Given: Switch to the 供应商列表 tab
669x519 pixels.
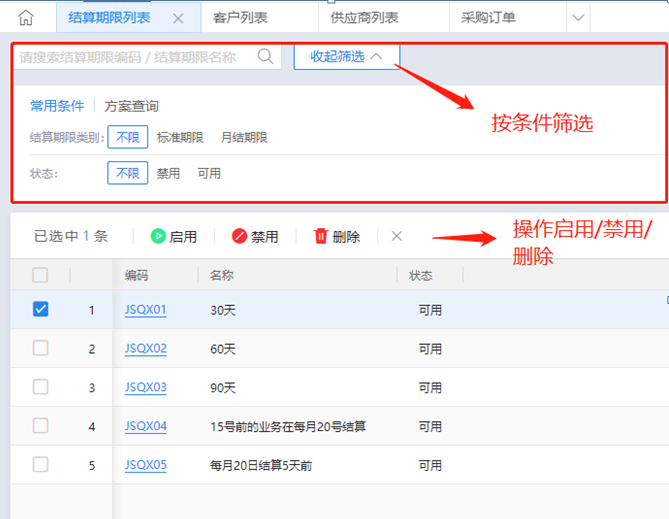Looking at the screenshot, I should [x=365, y=18].
